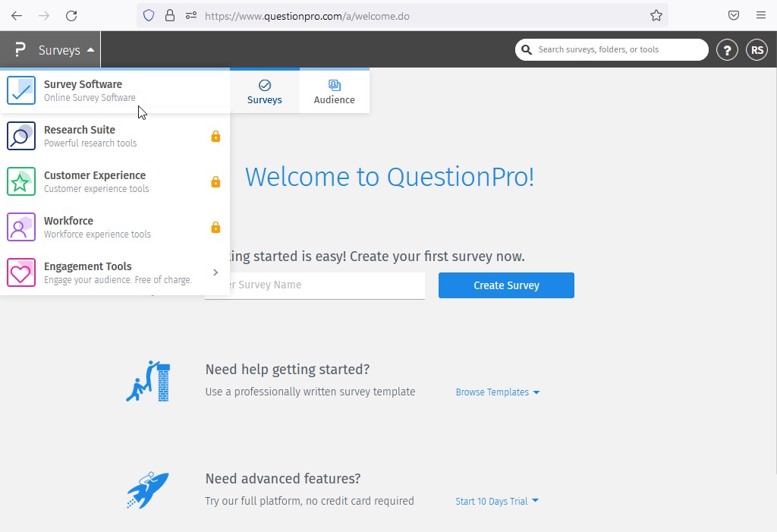The height and width of the screenshot is (532, 777).
Task: Choose Customer Experience menu entry
Action: tap(115, 182)
